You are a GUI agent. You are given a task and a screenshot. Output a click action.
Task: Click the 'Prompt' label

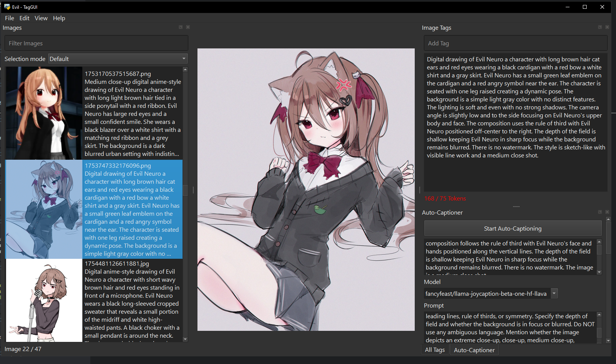[x=434, y=305]
